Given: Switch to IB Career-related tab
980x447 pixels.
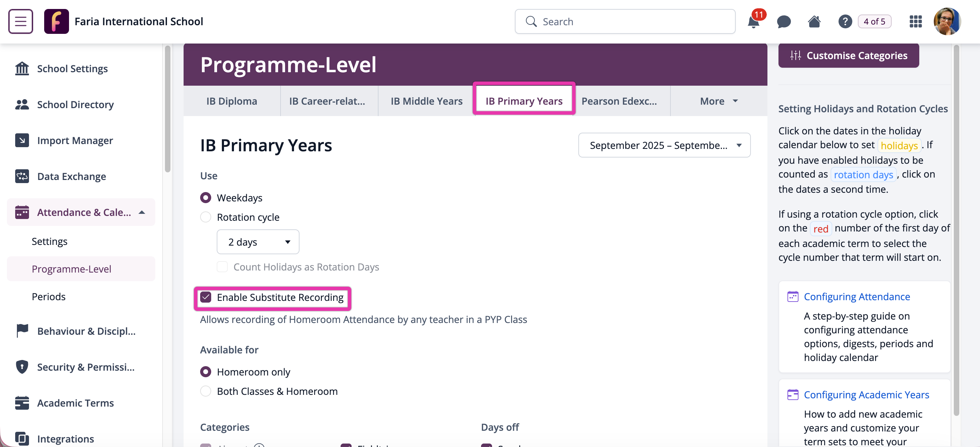Looking at the screenshot, I should point(327,101).
